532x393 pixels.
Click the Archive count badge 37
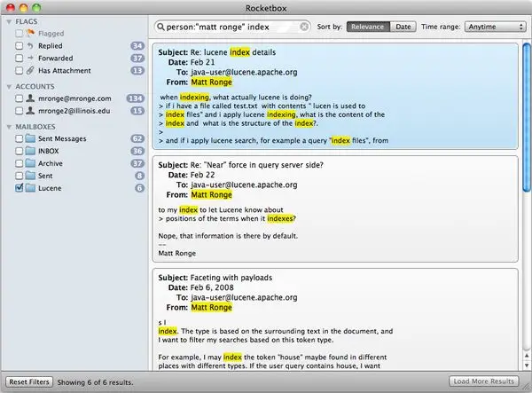137,163
